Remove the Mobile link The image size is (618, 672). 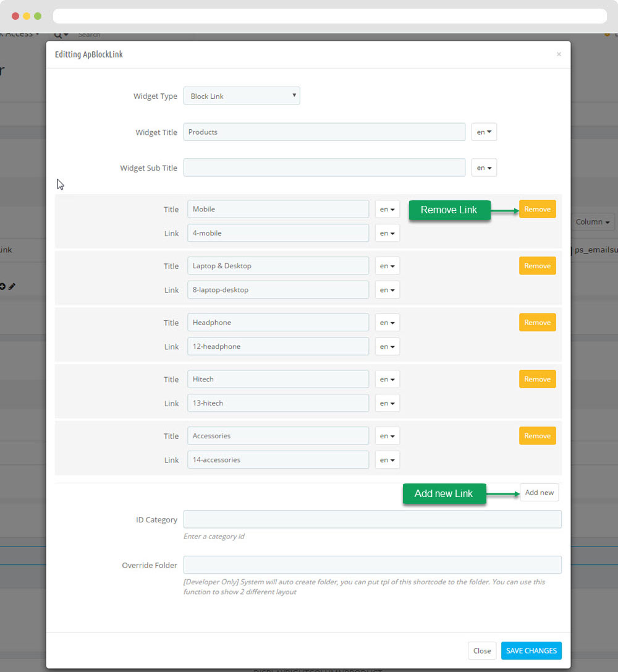pos(537,209)
